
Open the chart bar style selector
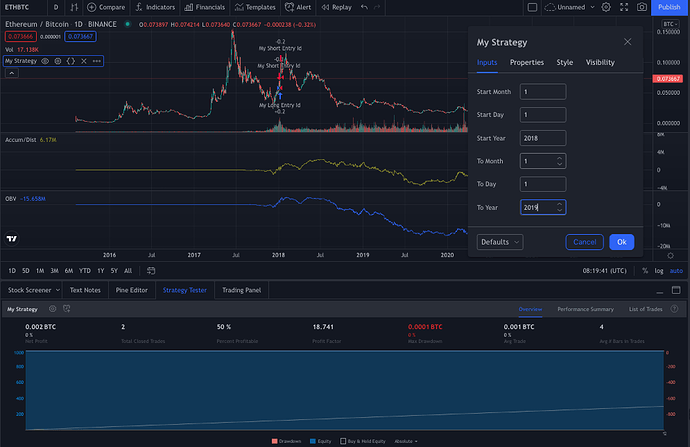(74, 7)
